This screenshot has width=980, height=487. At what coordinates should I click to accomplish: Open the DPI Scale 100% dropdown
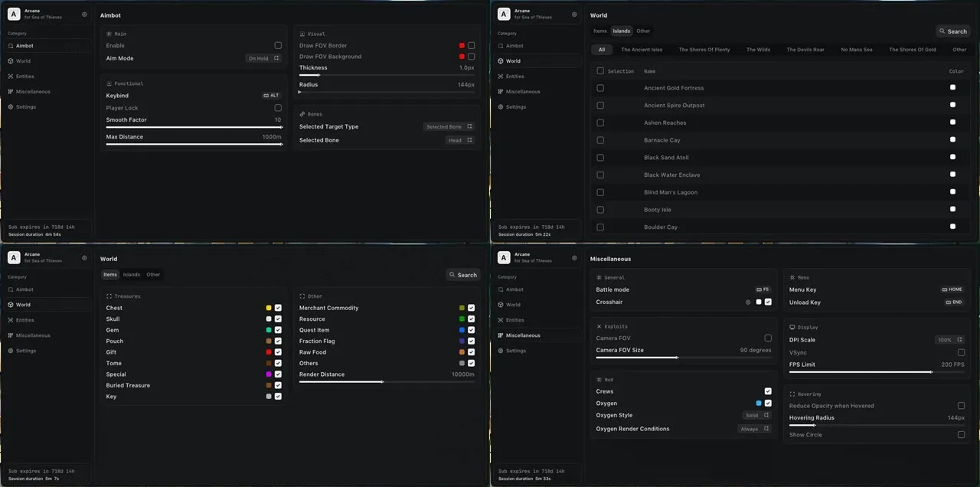tap(949, 340)
